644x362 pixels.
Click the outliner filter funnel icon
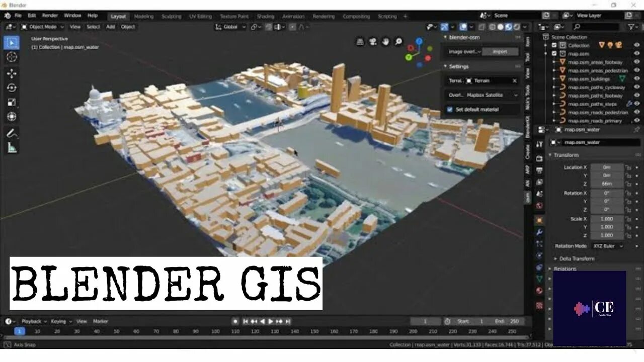pos(631,27)
